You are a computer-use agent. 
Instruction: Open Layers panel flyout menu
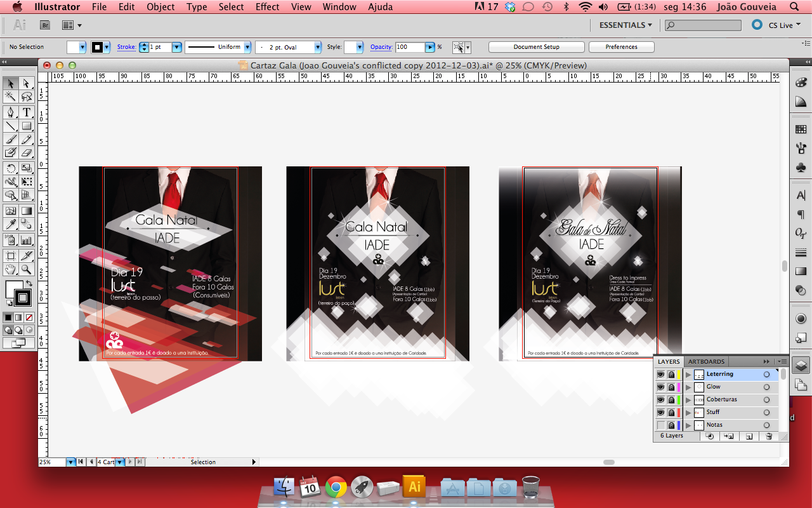coord(783,362)
